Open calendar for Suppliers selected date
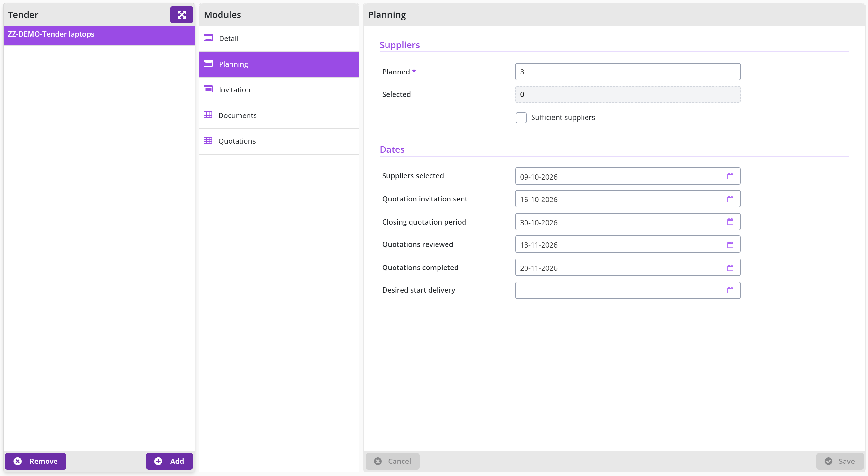This screenshot has width=868, height=476. click(730, 176)
